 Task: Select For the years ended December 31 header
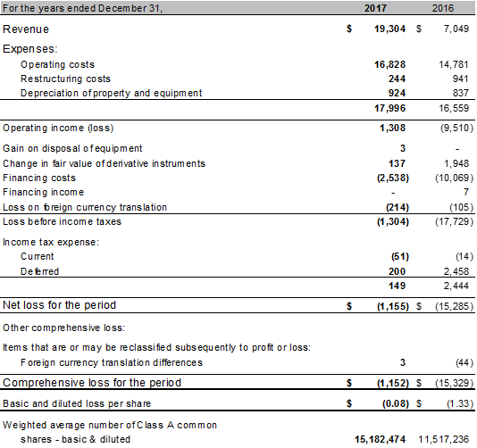coord(82,8)
